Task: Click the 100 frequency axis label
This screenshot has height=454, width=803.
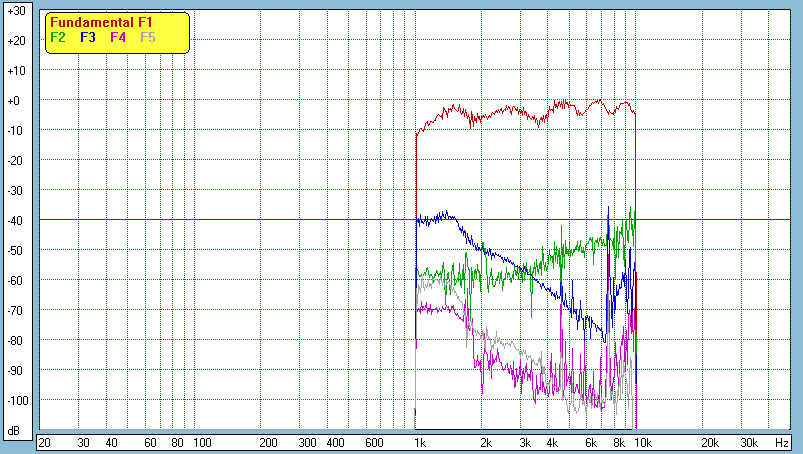Action: (x=201, y=442)
